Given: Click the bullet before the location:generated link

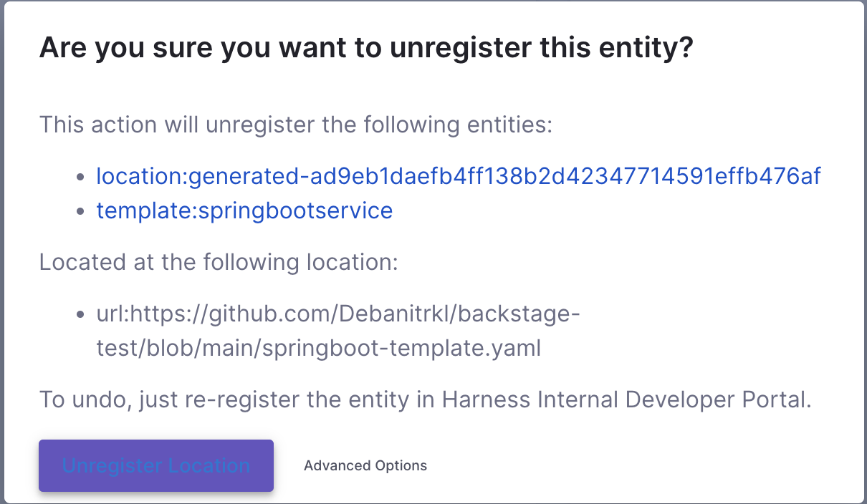Looking at the screenshot, I should 81,177.
